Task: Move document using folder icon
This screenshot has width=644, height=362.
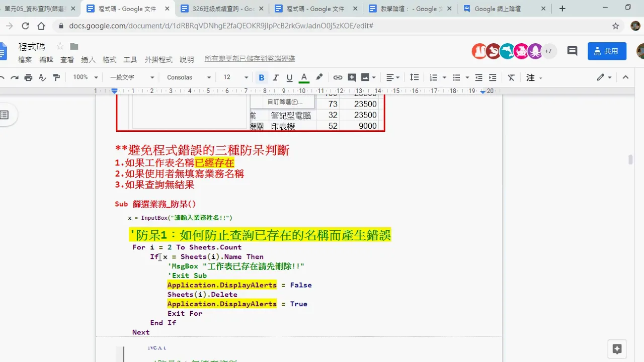Action: (74, 46)
